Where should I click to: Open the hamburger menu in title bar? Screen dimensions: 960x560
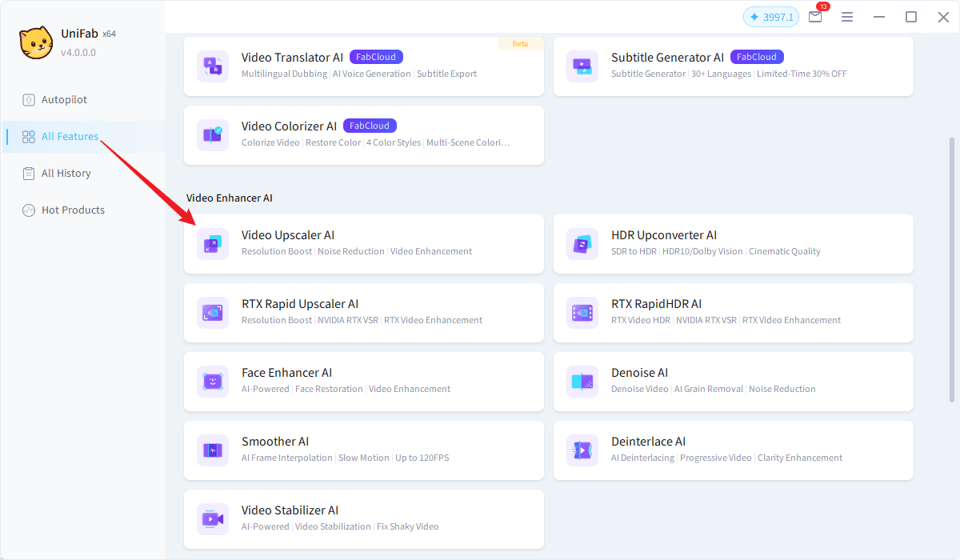pyautogui.click(x=847, y=17)
